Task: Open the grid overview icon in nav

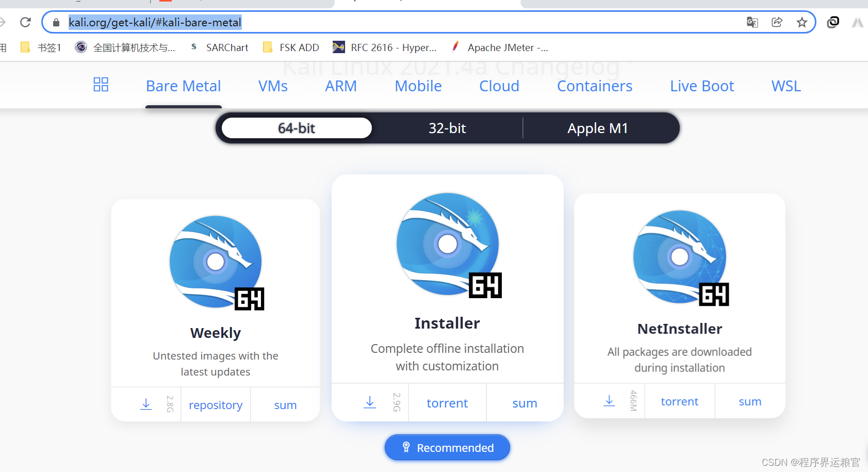Action: tap(101, 85)
